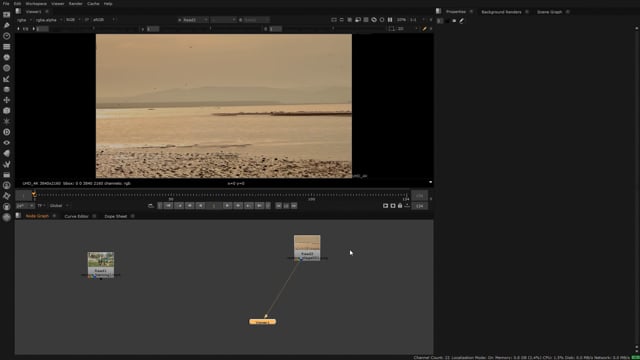Open the fps value dropdown
Viewport: 640px width, 360px height.
click(25, 206)
